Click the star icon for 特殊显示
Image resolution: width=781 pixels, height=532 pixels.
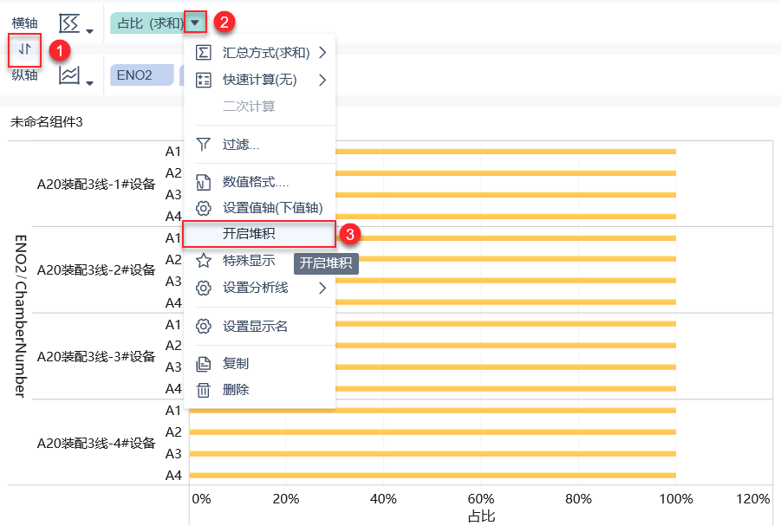coord(204,261)
